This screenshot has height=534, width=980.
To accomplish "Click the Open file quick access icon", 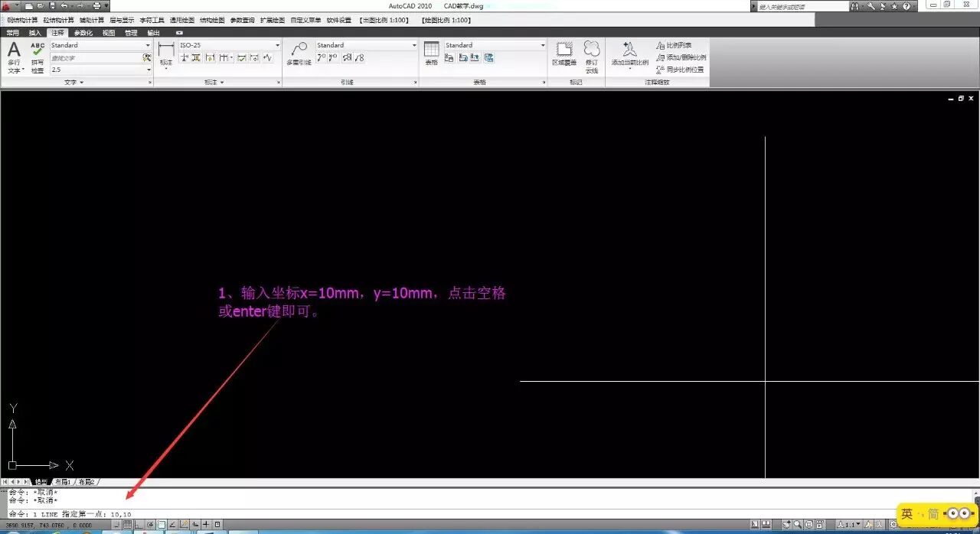I will point(40,6).
